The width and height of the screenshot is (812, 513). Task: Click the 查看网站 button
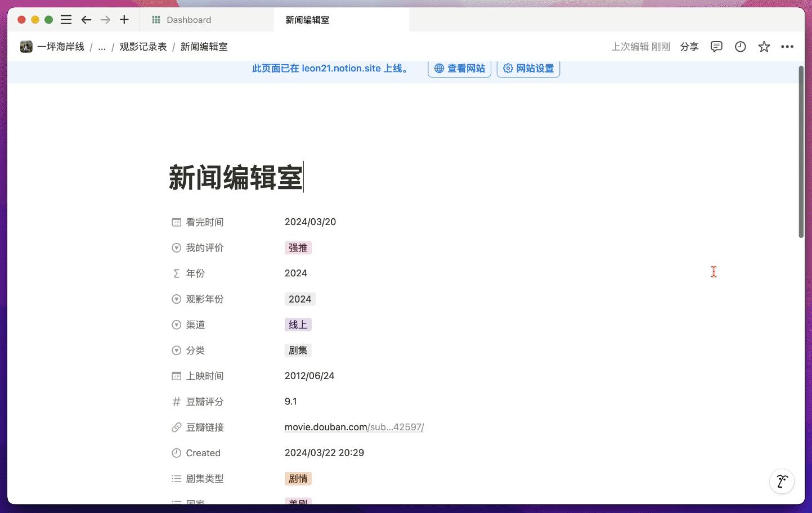click(460, 69)
